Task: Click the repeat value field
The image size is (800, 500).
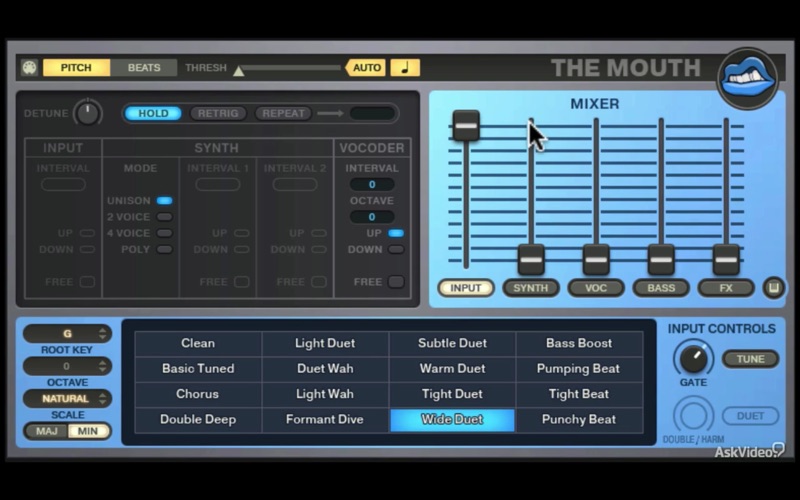Action: (372, 113)
